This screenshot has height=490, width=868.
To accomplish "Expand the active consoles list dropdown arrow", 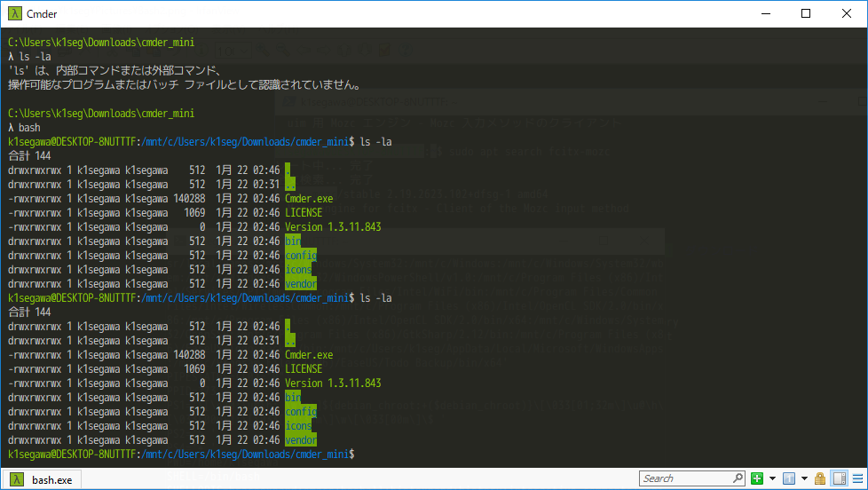I will pyautogui.click(x=804, y=478).
